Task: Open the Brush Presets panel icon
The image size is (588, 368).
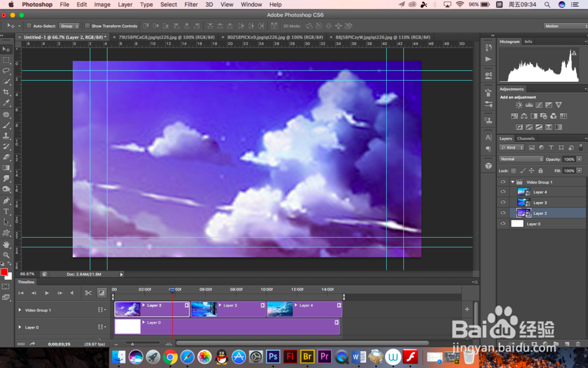Action: [x=488, y=104]
